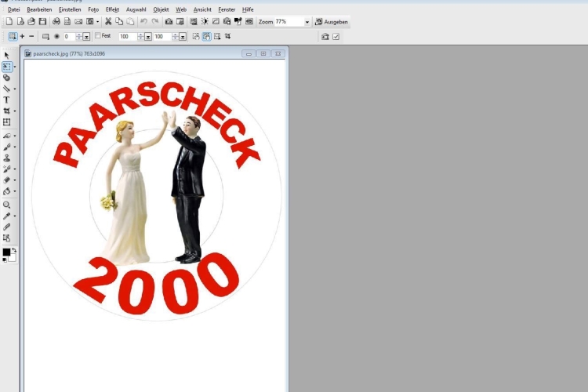Image resolution: width=588 pixels, height=392 pixels.
Task: Toggle new selection mode button
Action: [13, 36]
